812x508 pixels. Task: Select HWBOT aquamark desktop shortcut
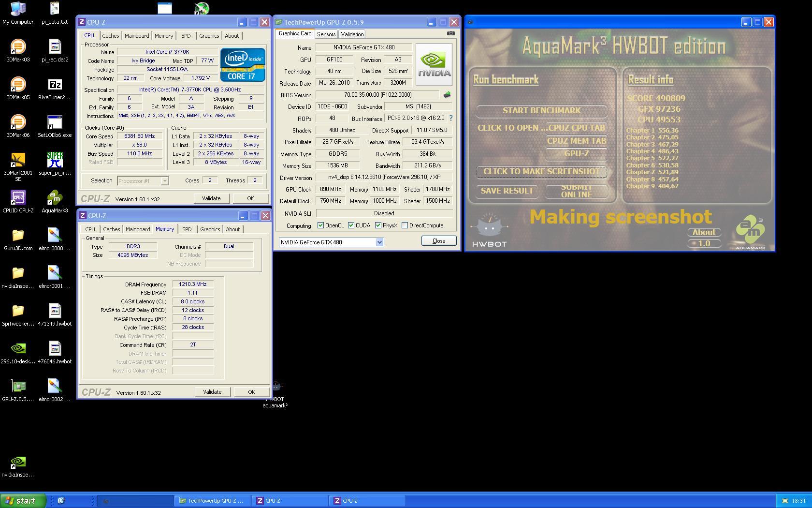coord(275,394)
